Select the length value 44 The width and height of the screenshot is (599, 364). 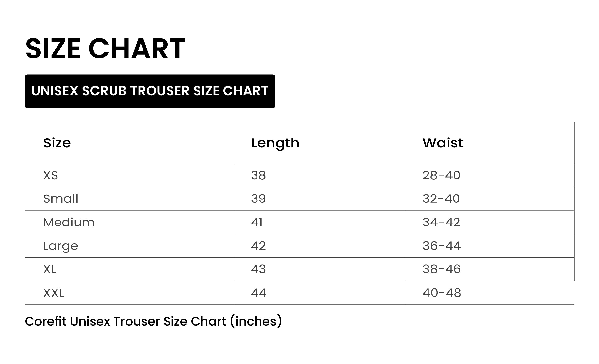[258, 293]
